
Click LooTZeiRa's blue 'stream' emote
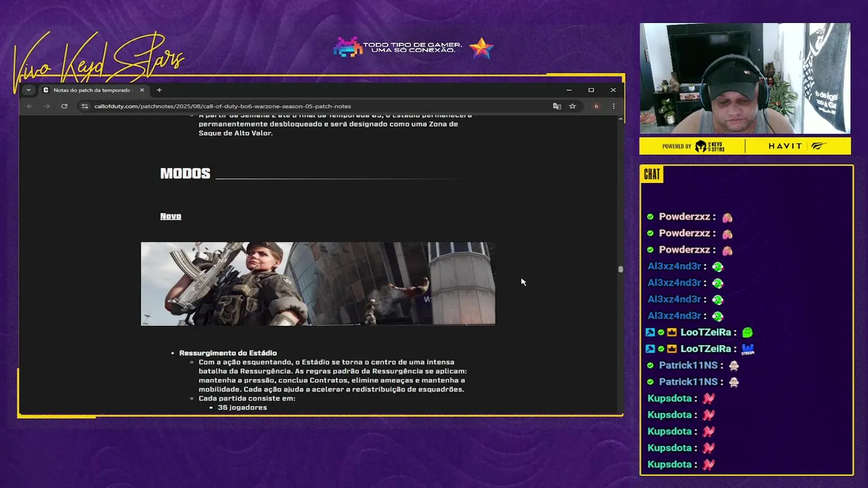pos(747,348)
